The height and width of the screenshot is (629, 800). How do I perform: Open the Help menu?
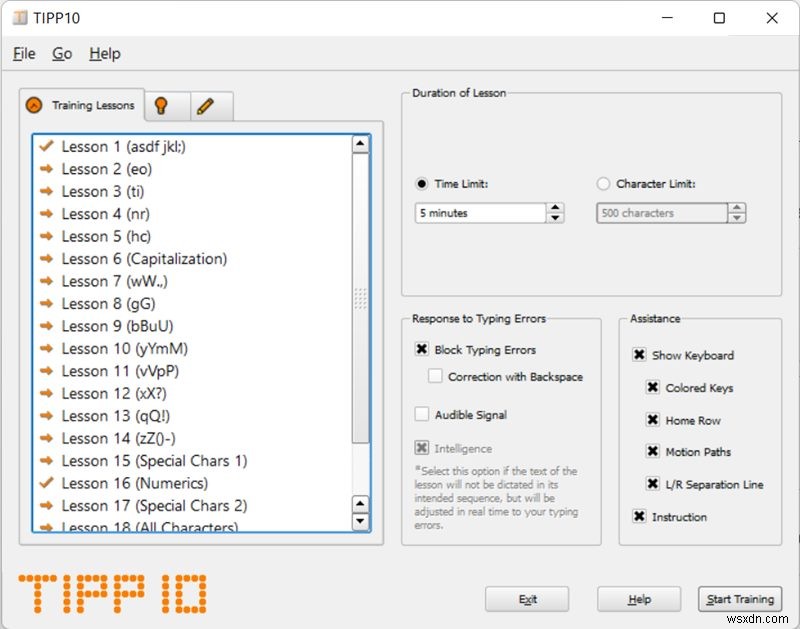(x=105, y=53)
